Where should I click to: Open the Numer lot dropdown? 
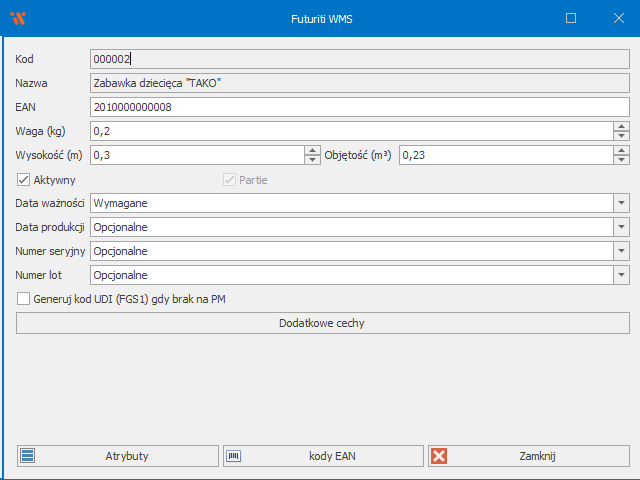click(621, 275)
